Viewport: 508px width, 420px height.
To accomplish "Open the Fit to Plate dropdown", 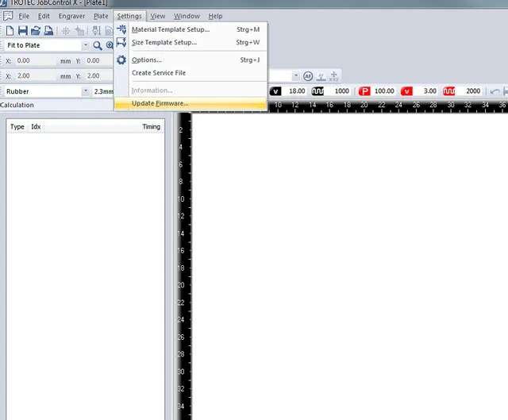I will pyautogui.click(x=85, y=45).
